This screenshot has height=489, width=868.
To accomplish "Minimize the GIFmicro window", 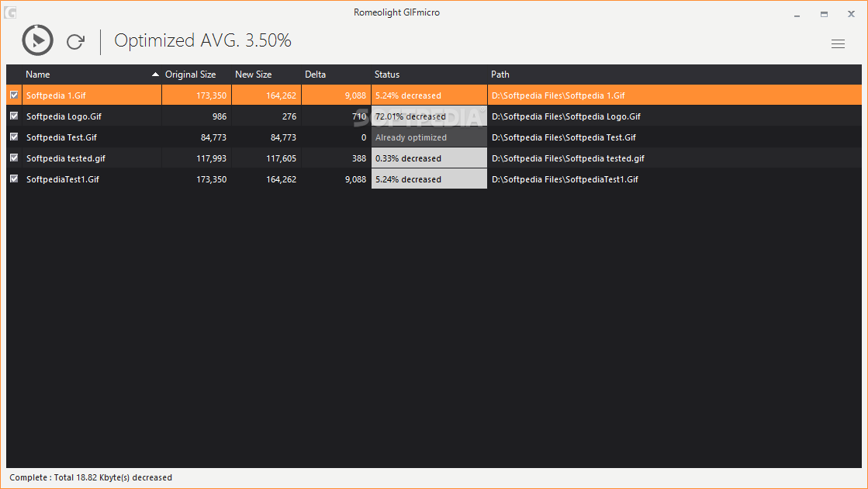I will [x=797, y=15].
